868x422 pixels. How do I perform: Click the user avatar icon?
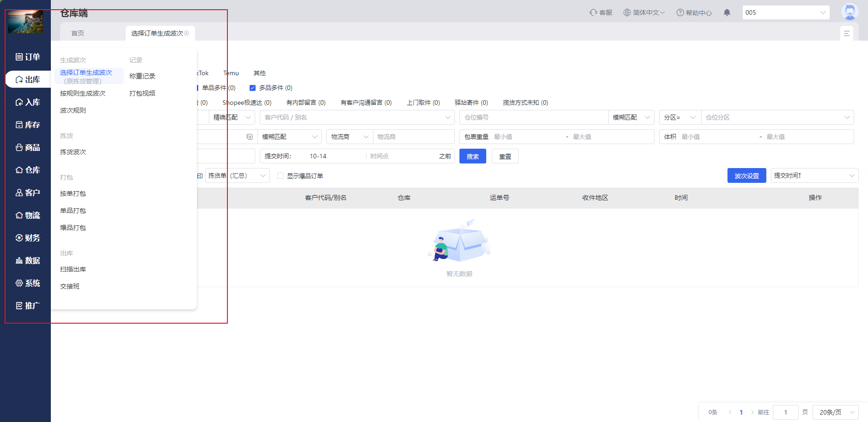(x=849, y=12)
